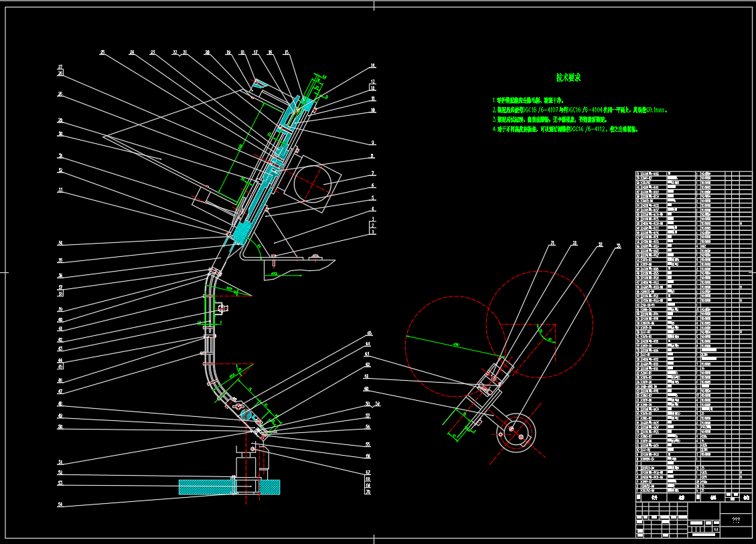
Task: Click the green 技术要求 heading text
Action: click(569, 78)
